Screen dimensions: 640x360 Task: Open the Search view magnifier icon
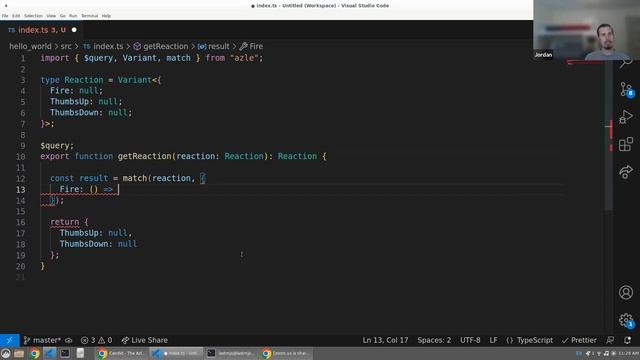click(626, 63)
